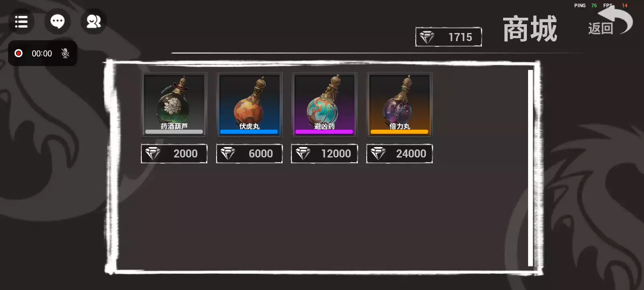
Task: Toggle the muted microphone icon
Action: coord(65,53)
